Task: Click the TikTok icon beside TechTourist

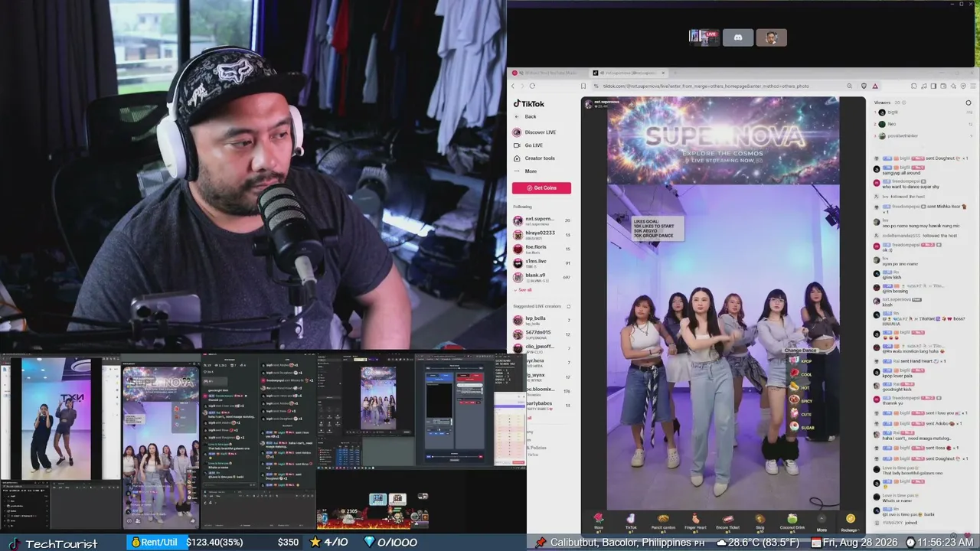Action: click(x=13, y=543)
